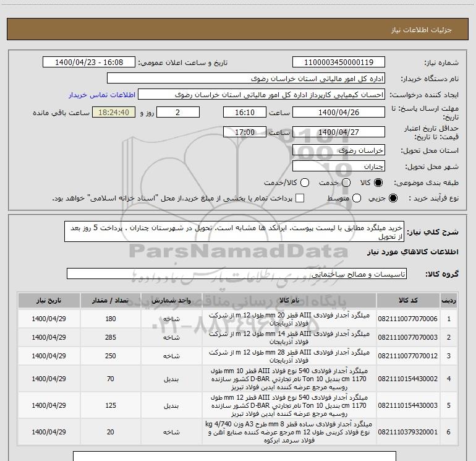Image resolution: width=476 pixels, height=461 pixels.
Task: Choose the متوسط purchase type radio
Action: point(357,198)
